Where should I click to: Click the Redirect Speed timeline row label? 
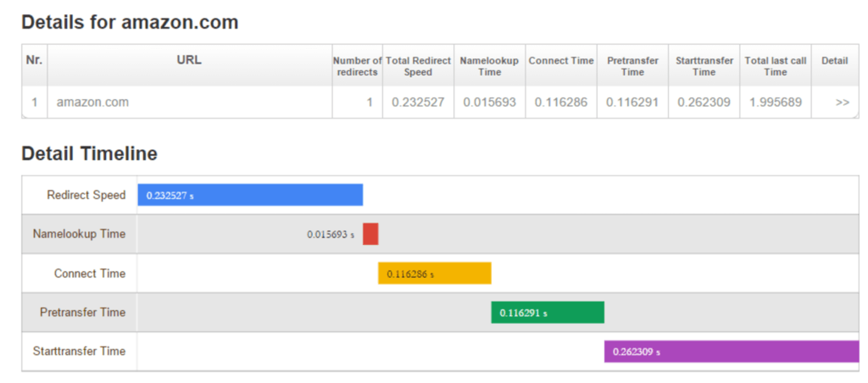pyautogui.click(x=86, y=196)
